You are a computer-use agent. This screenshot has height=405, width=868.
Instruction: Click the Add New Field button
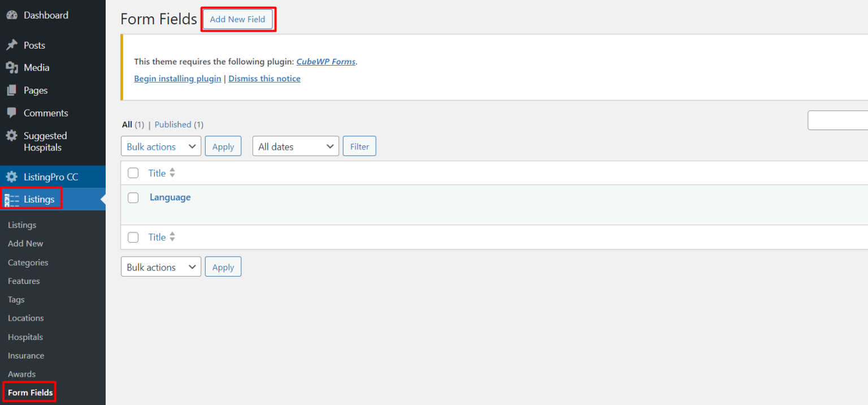(238, 19)
